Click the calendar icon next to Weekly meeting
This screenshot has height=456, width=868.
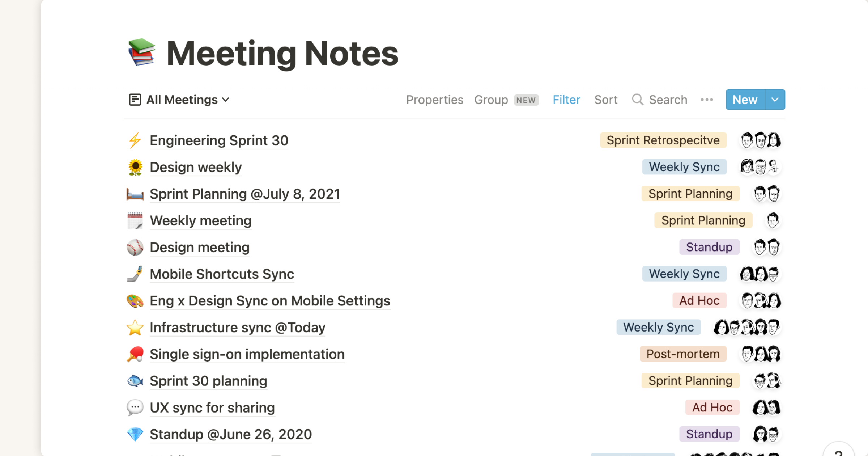(135, 220)
